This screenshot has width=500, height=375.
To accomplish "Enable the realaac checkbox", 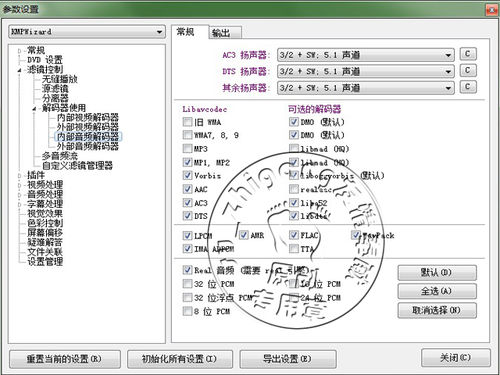I will pos(294,189).
